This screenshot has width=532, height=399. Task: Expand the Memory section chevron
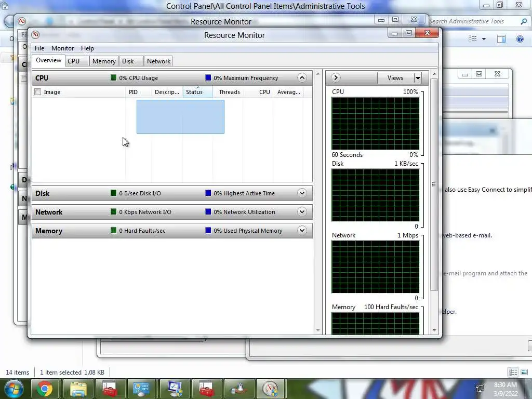[x=302, y=230]
